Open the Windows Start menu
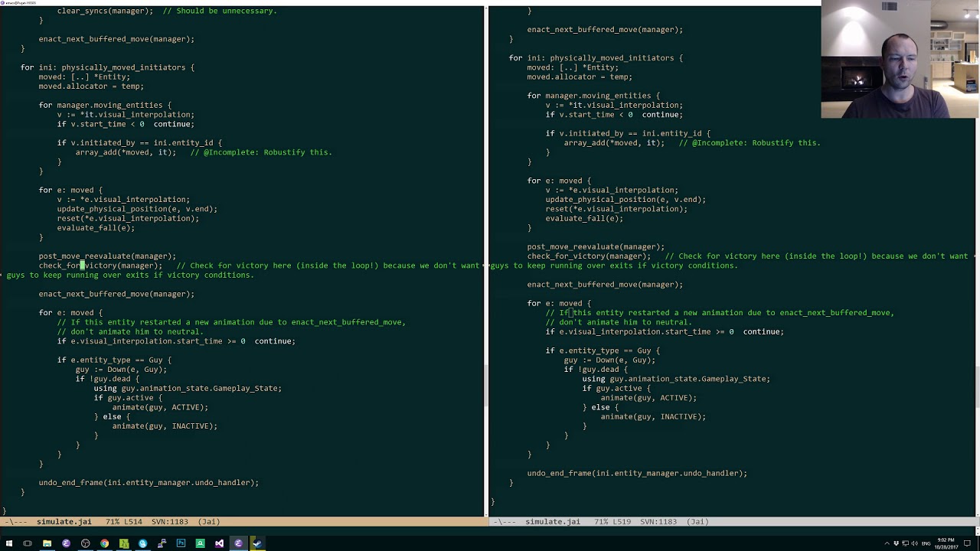The image size is (980, 551). point(8,543)
